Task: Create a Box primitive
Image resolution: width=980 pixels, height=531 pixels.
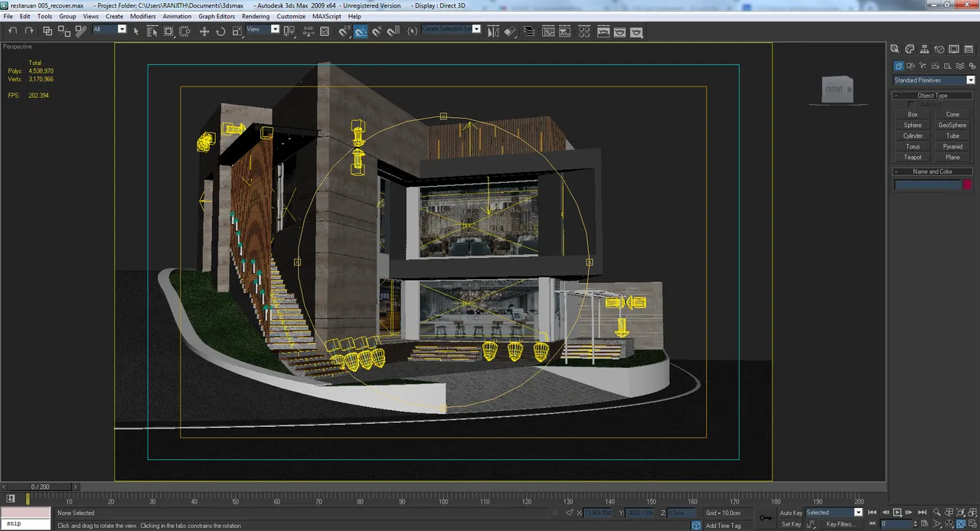Action: (x=913, y=115)
